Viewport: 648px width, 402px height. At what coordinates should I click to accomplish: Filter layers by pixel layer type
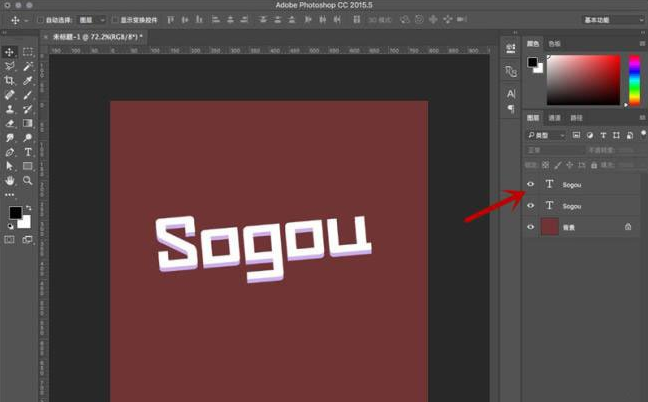click(576, 135)
